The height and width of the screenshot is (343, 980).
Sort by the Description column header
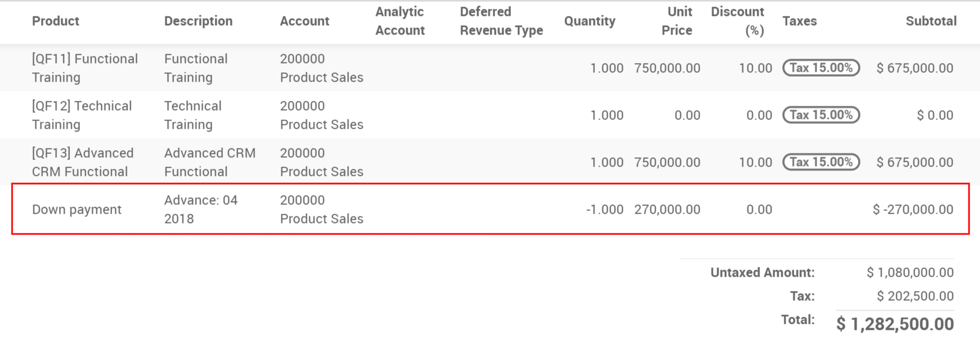click(198, 21)
